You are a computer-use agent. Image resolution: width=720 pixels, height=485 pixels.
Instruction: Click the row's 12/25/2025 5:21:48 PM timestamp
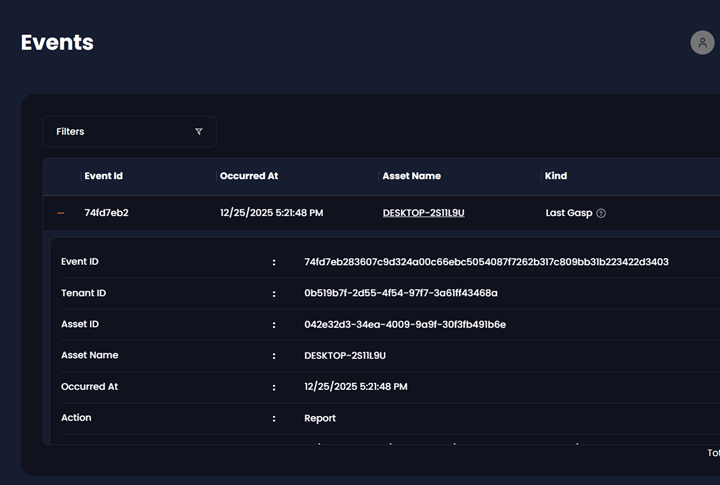pos(271,213)
